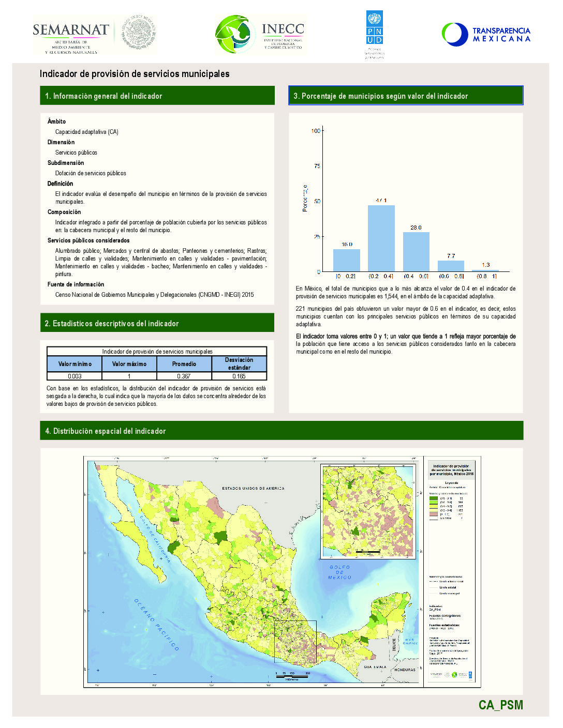Screen dimensions: 563x728
Task: Click the 'GOLFO DE MEXICO' map label
Action: [340, 572]
